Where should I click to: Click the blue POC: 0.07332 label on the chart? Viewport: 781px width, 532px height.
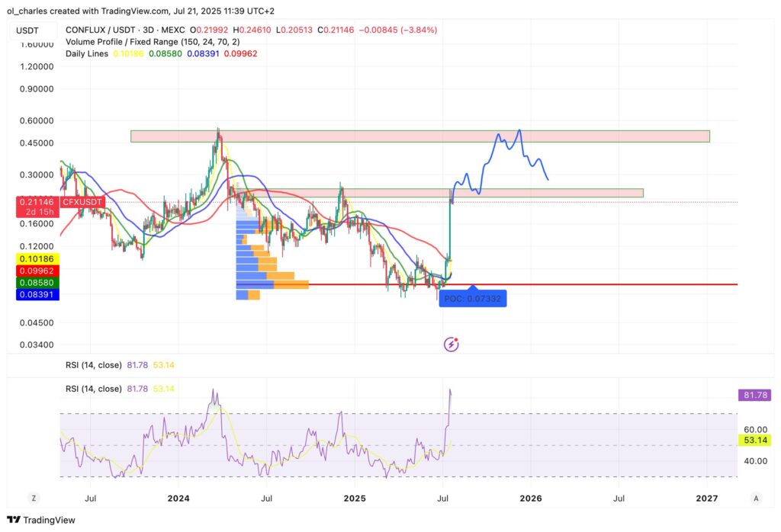tap(474, 299)
